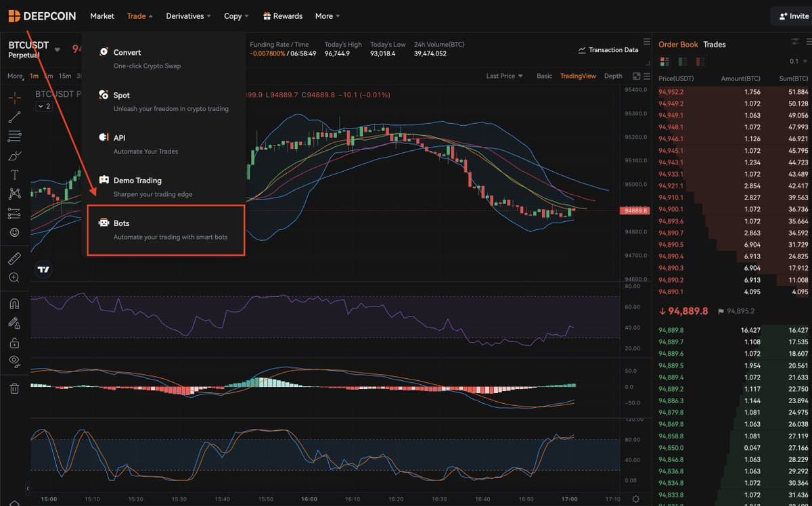This screenshot has width=812, height=506.
Task: Expand the Last Price dropdown
Action: coord(504,76)
